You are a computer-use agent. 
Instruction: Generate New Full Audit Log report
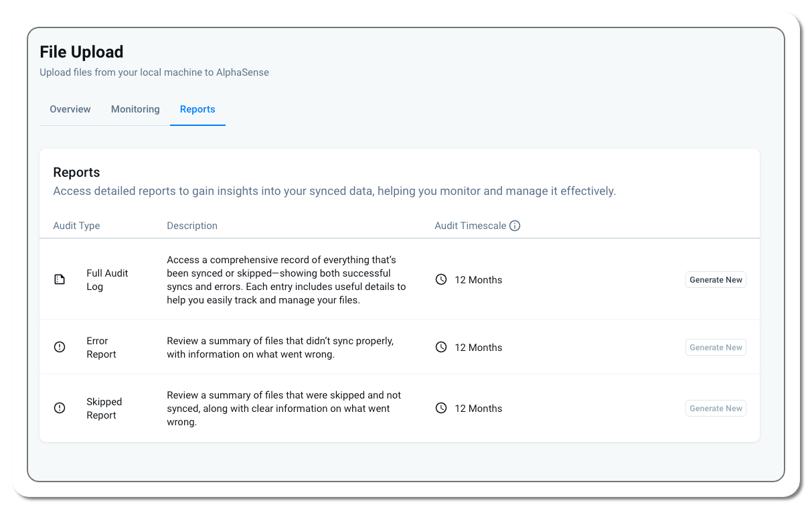[716, 280]
